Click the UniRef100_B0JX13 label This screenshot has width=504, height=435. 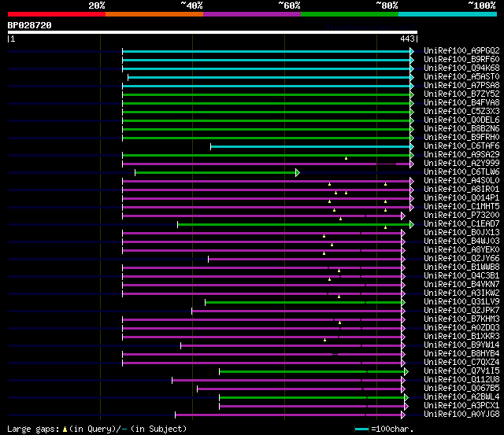coord(461,233)
